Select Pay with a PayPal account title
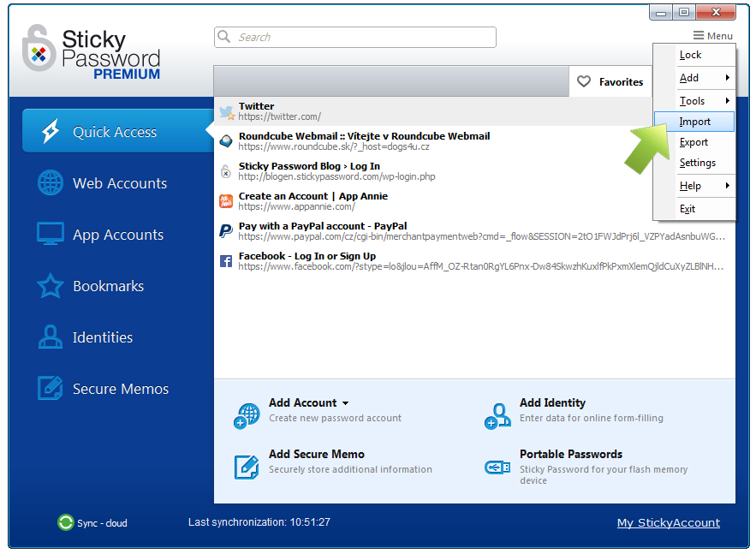 [x=323, y=226]
